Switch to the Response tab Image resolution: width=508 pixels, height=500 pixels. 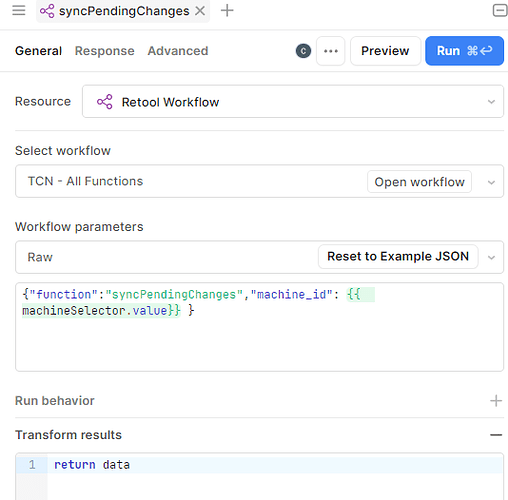click(105, 51)
